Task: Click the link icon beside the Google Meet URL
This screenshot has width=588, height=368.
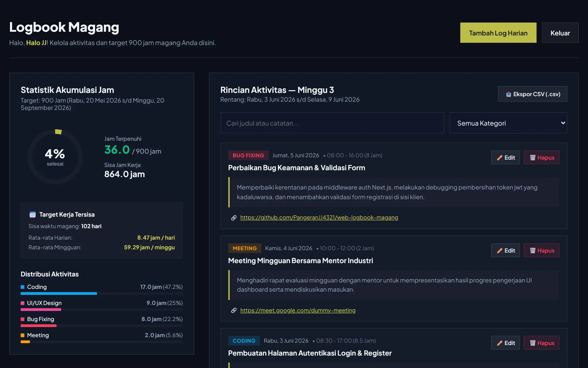Action: click(x=234, y=310)
